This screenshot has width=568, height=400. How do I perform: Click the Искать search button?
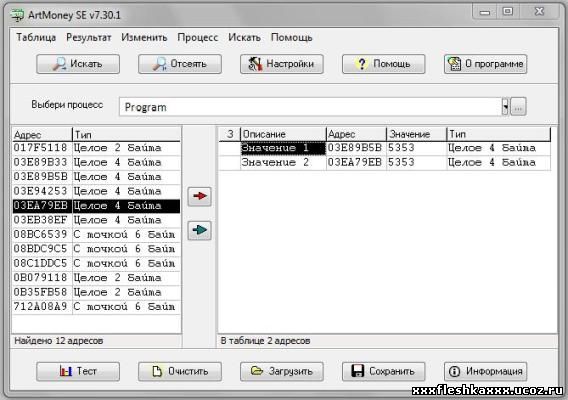pos(78,64)
